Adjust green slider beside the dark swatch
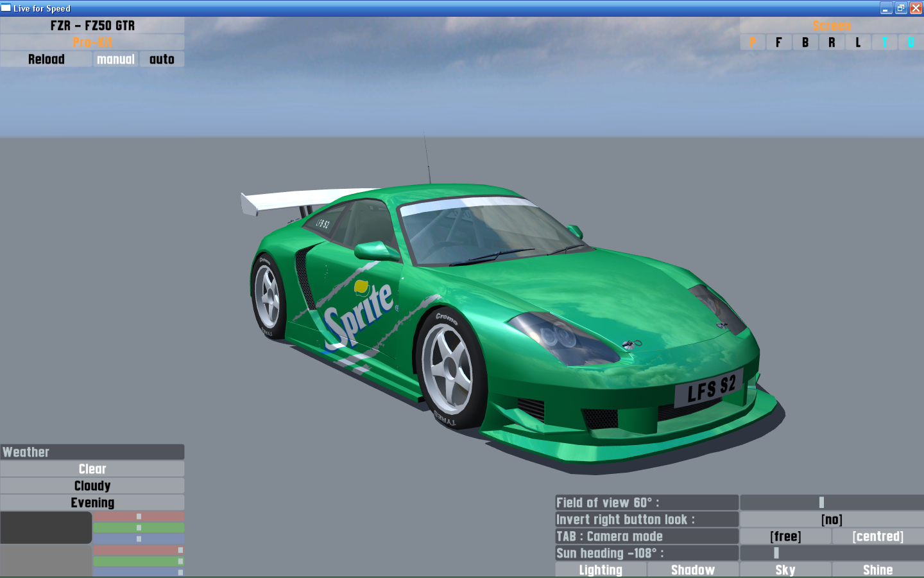Viewport: 924px width, 578px height. 139,527
